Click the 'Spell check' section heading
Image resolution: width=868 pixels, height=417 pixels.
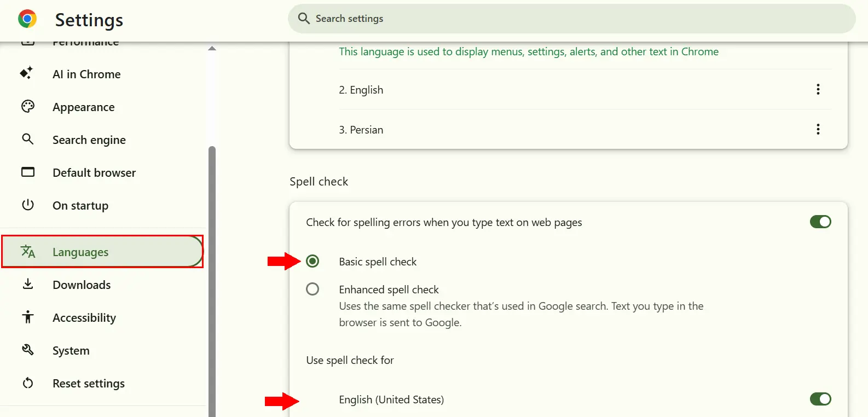point(319,182)
